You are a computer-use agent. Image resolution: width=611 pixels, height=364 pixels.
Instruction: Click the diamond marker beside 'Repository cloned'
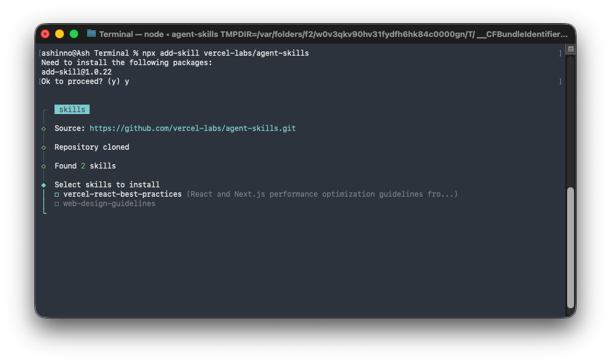click(43, 147)
